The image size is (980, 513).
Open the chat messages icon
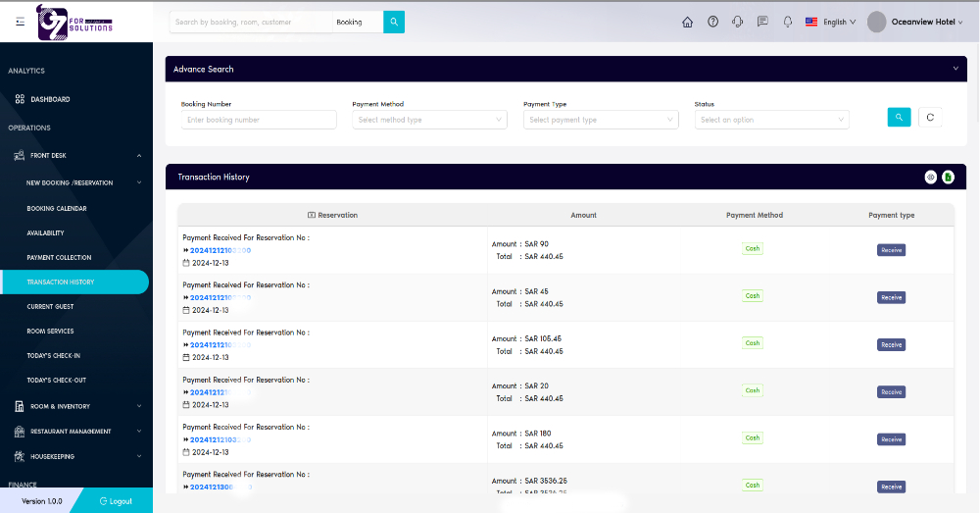pyautogui.click(x=762, y=22)
